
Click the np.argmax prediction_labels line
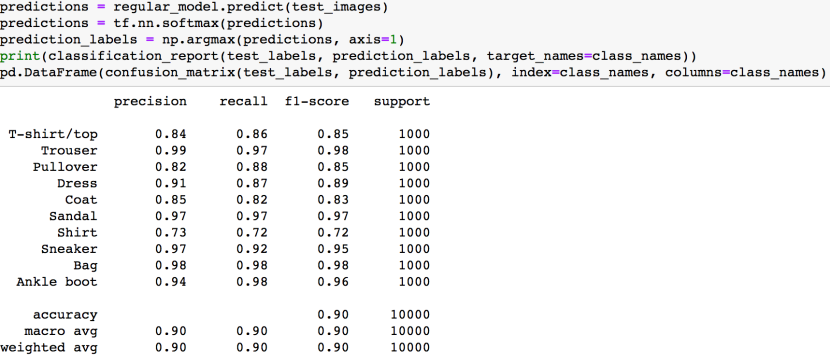202,40
